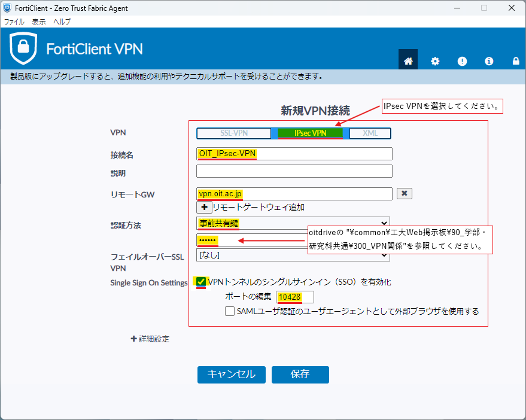
Task: Disable VPN tunnel single sign-on checkbox
Action: (202, 282)
